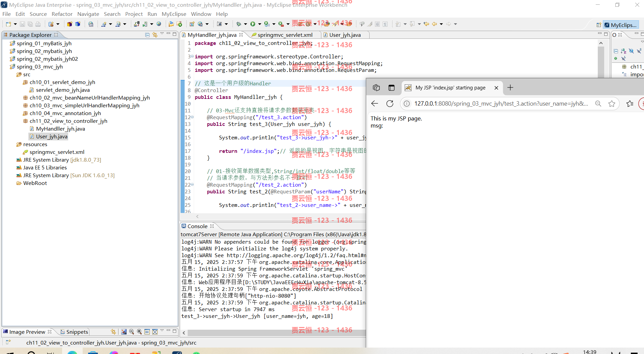
Task: Open the New file dropdown arrow
Action: point(15,24)
